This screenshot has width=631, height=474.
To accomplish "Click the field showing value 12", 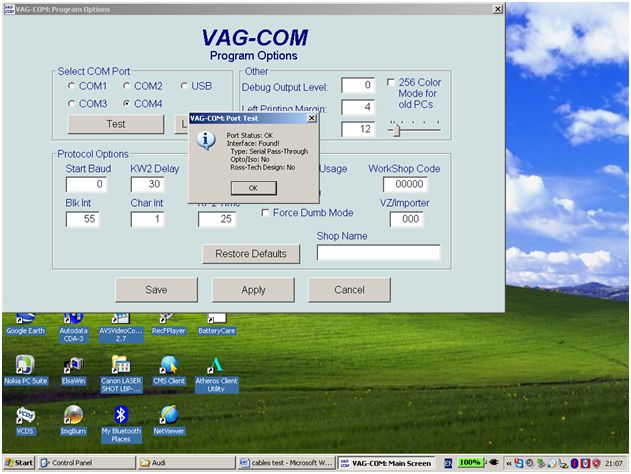I will point(358,129).
